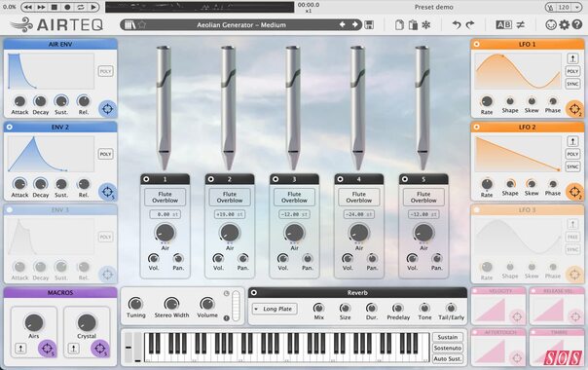This screenshot has width=588, height=370.
Task: Open pipe 1 Flute Overblow type selector
Action: point(165,197)
